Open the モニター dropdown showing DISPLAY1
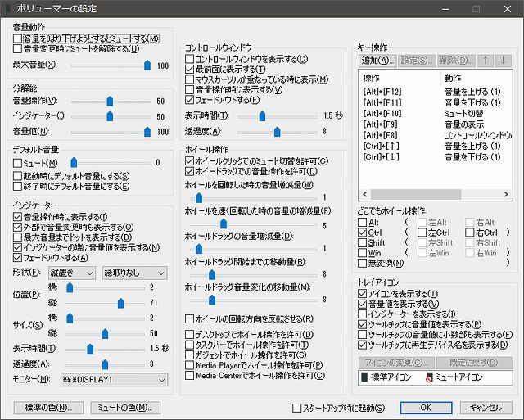 coord(113,379)
